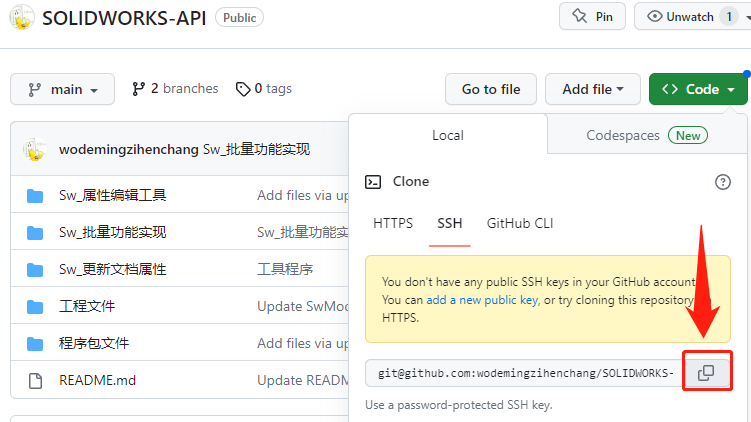
Task: Open the 程序包文件 folder
Action: pos(94,343)
